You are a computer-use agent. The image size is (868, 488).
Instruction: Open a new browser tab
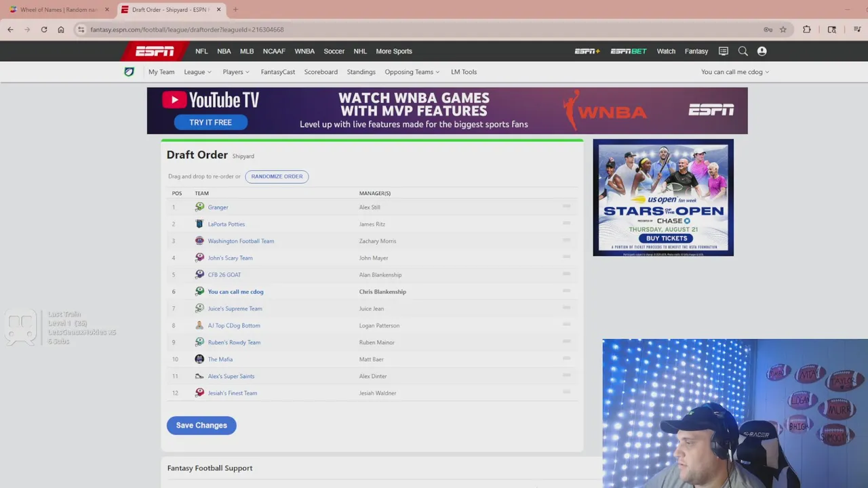[235, 9]
